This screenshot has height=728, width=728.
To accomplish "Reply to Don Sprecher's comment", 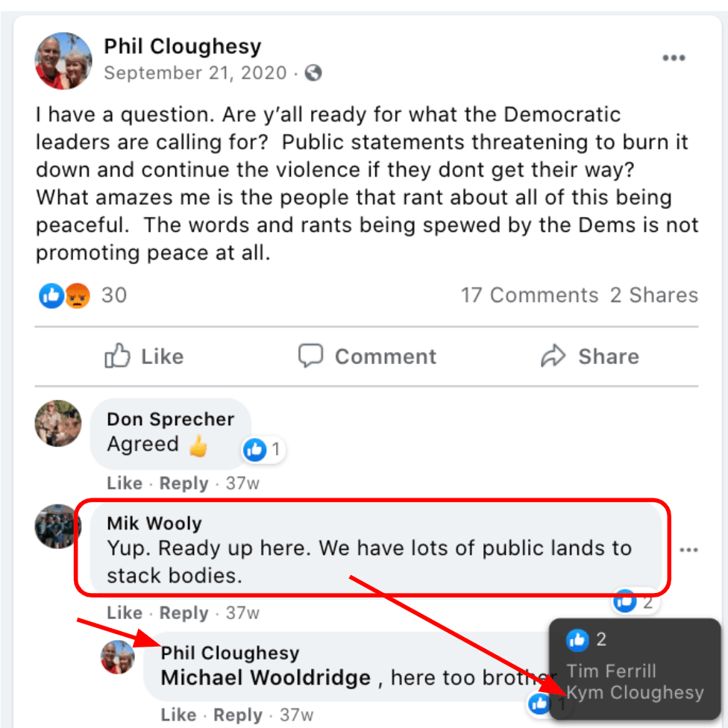I will click(x=183, y=483).
